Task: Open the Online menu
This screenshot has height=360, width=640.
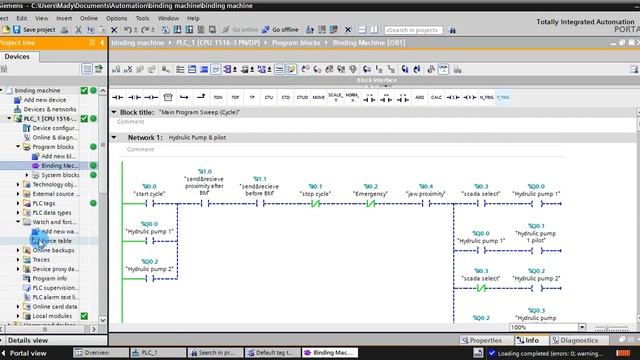Action: (x=89, y=18)
